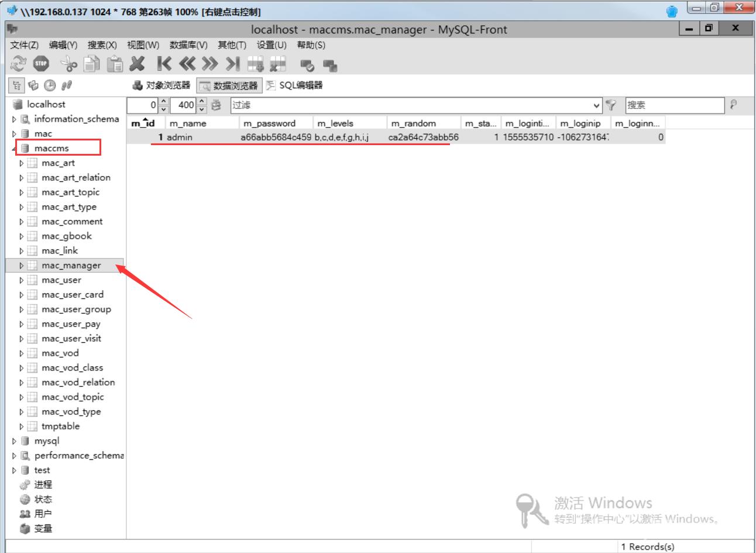Expand the mac_art table node

point(22,163)
